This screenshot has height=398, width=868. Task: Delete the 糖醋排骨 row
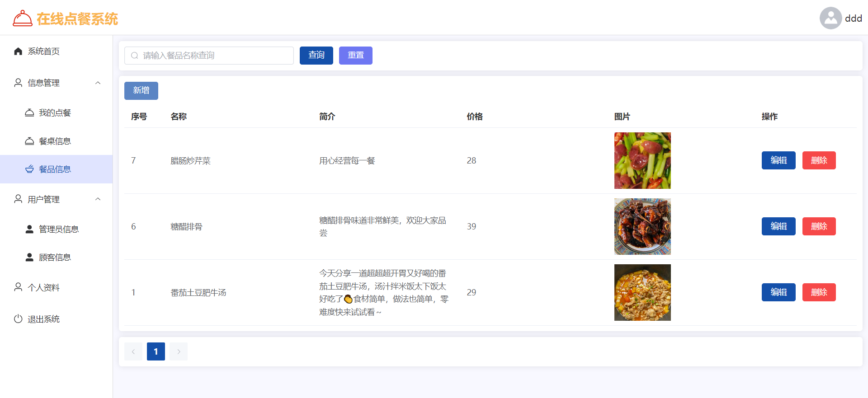[x=819, y=226]
